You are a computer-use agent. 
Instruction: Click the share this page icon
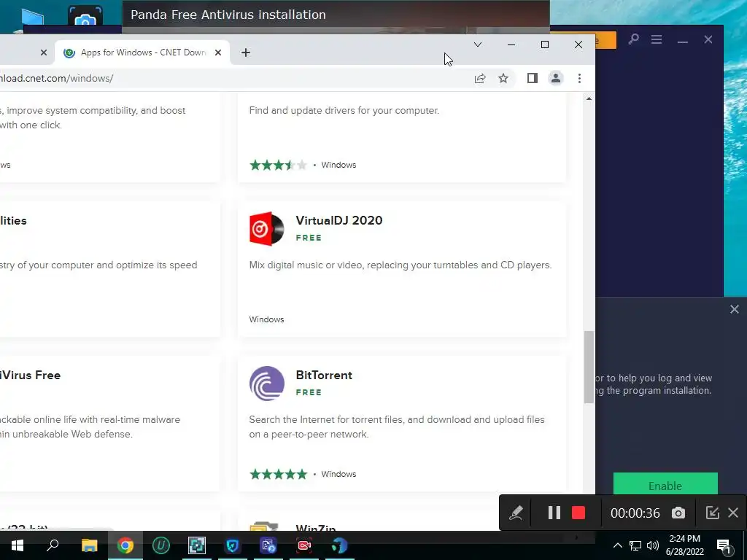coord(480,78)
